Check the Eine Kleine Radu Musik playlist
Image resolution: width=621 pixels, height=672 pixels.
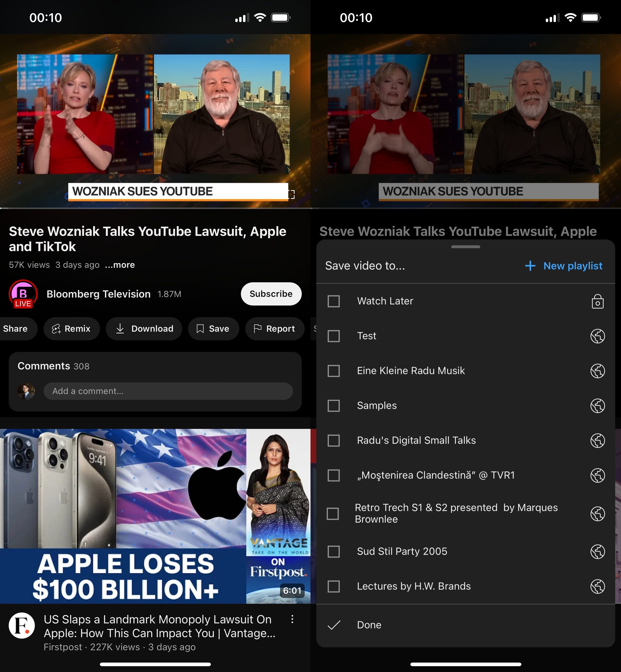[x=333, y=371]
